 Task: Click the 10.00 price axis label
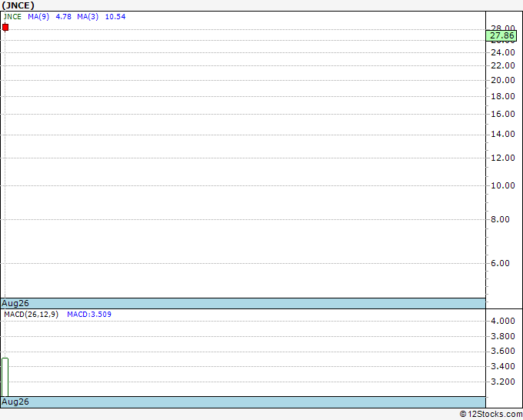(503, 185)
